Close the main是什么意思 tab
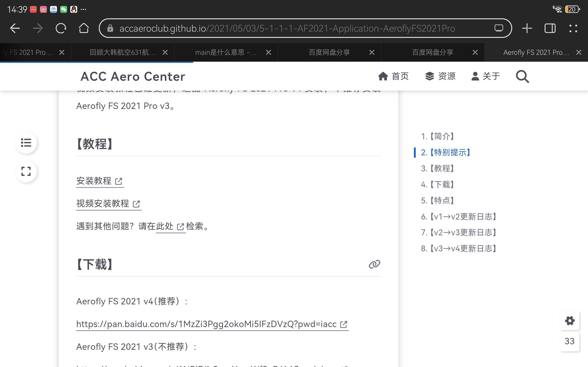This screenshot has height=367, width=588. pyautogui.click(x=269, y=53)
